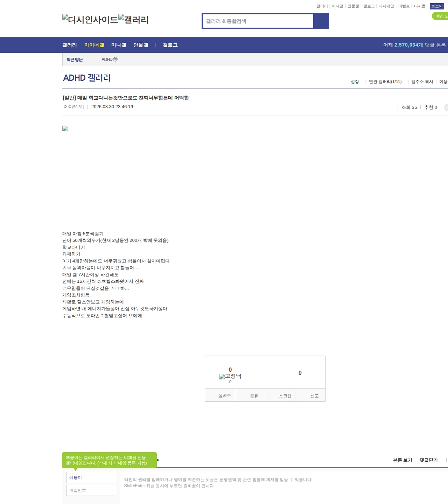Viewport: 448px width, 504px height.
Task: Focus the 갤러리 & 통합검색 search field
Action: pyautogui.click(x=258, y=21)
